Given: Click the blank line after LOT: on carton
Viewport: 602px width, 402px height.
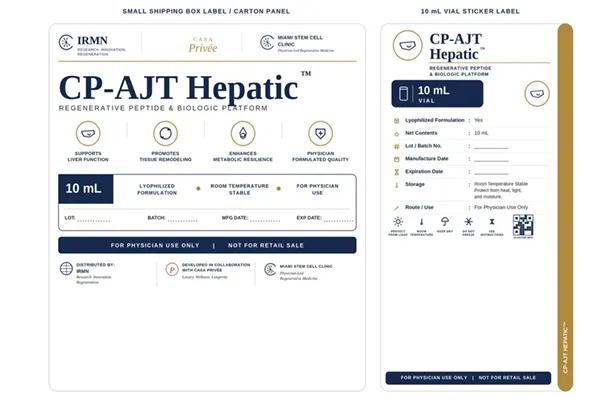Looking at the screenshot, I should coord(94,220).
